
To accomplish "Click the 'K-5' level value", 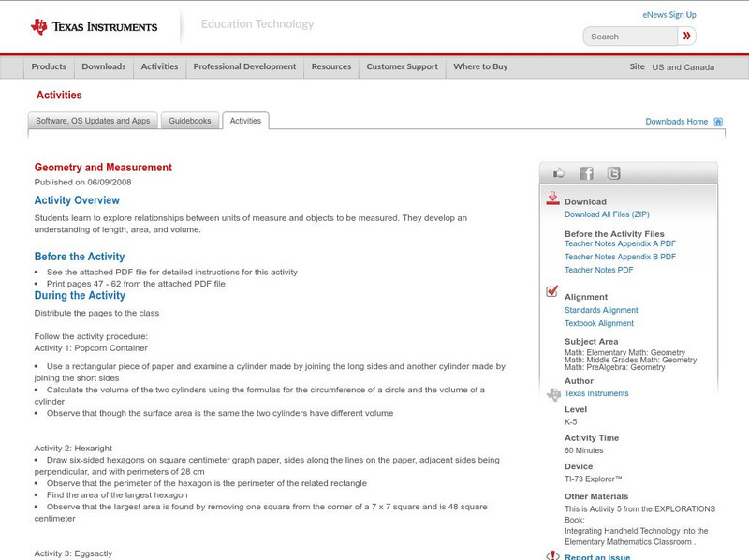I will pyautogui.click(x=570, y=422).
